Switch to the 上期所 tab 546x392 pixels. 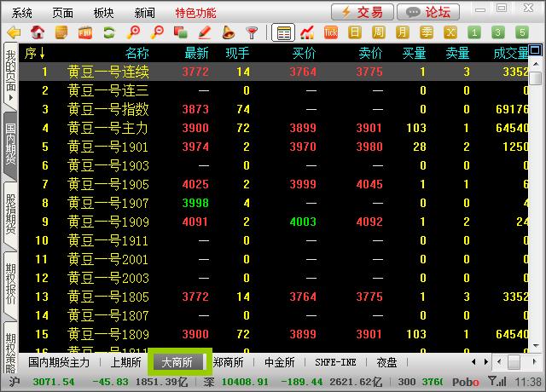126,362
